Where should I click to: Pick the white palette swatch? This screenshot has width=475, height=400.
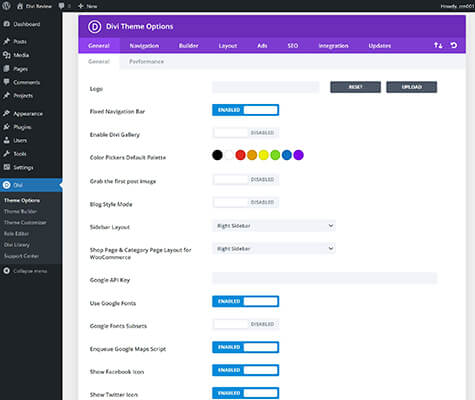(x=229, y=155)
